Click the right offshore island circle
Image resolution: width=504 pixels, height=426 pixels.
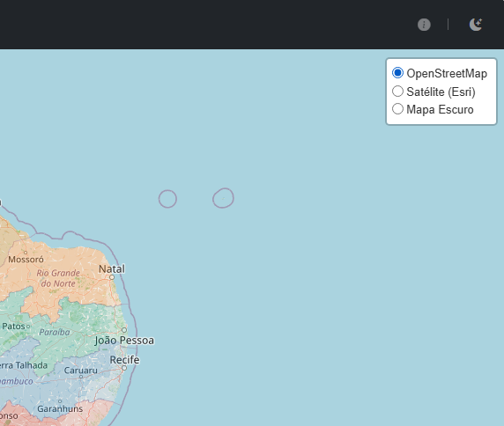click(x=223, y=198)
